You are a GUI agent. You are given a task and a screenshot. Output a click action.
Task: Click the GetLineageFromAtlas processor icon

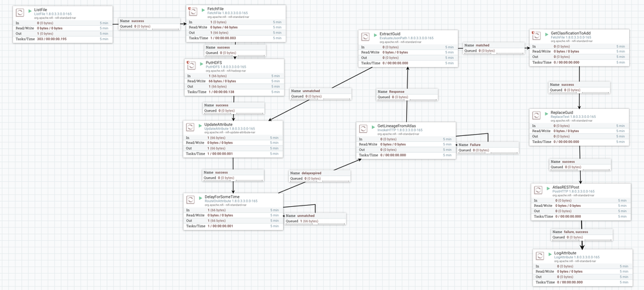tap(363, 129)
